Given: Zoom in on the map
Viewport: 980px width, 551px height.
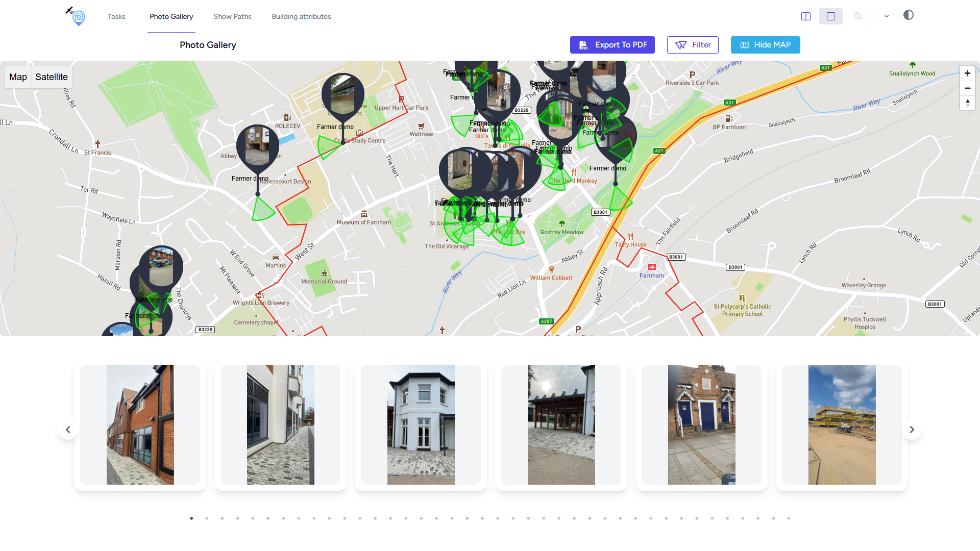Looking at the screenshot, I should (x=967, y=73).
